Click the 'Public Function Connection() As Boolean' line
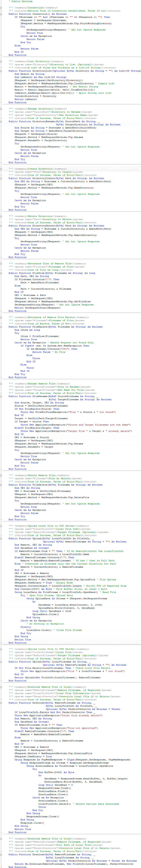The width and height of the screenshot is (141, 868). point(37,14)
